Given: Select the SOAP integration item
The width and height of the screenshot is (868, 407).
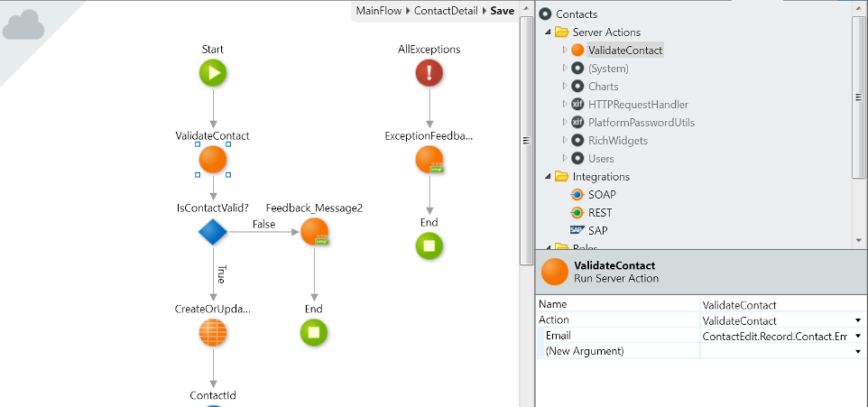Looking at the screenshot, I should [601, 195].
